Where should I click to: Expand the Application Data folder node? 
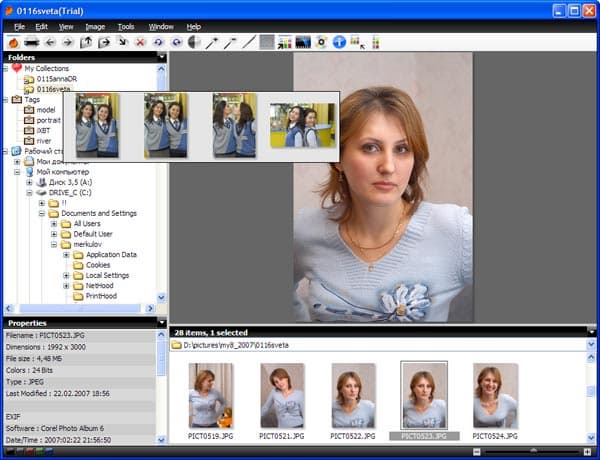[x=66, y=255]
